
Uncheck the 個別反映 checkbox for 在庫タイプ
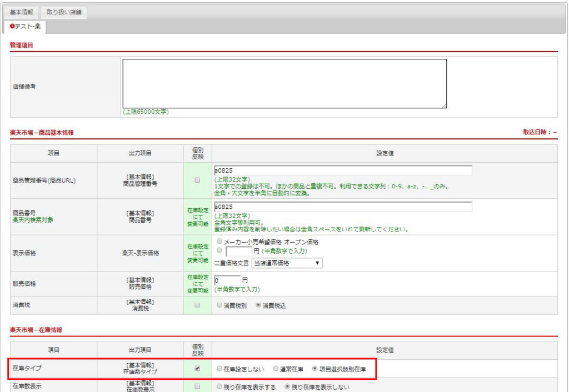[197, 368]
